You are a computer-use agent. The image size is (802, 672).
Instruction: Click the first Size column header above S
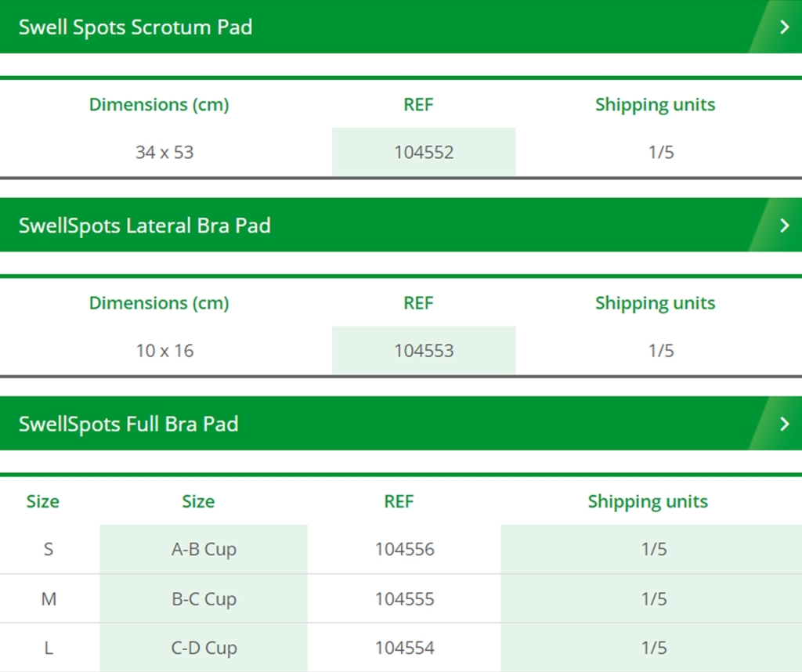point(43,501)
